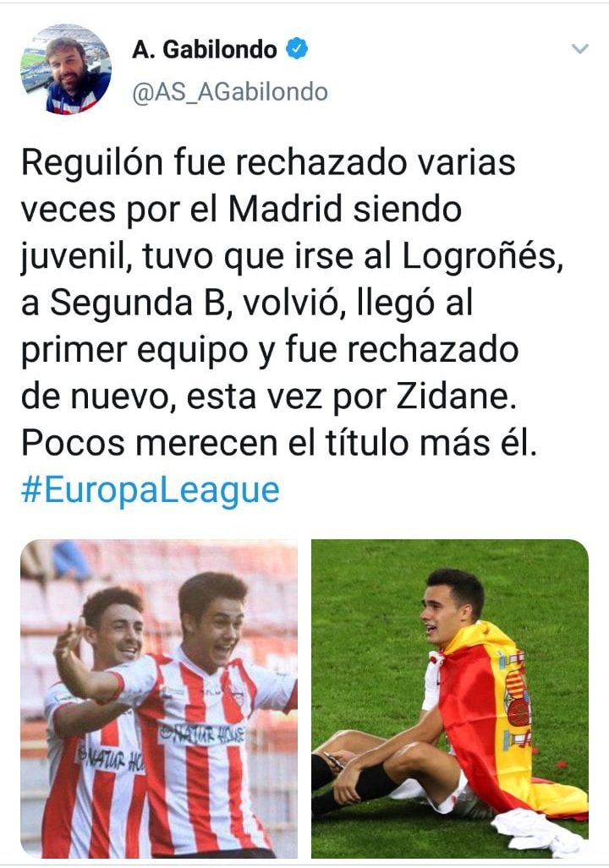Click the words Segunda B in tweet

coord(136,304)
